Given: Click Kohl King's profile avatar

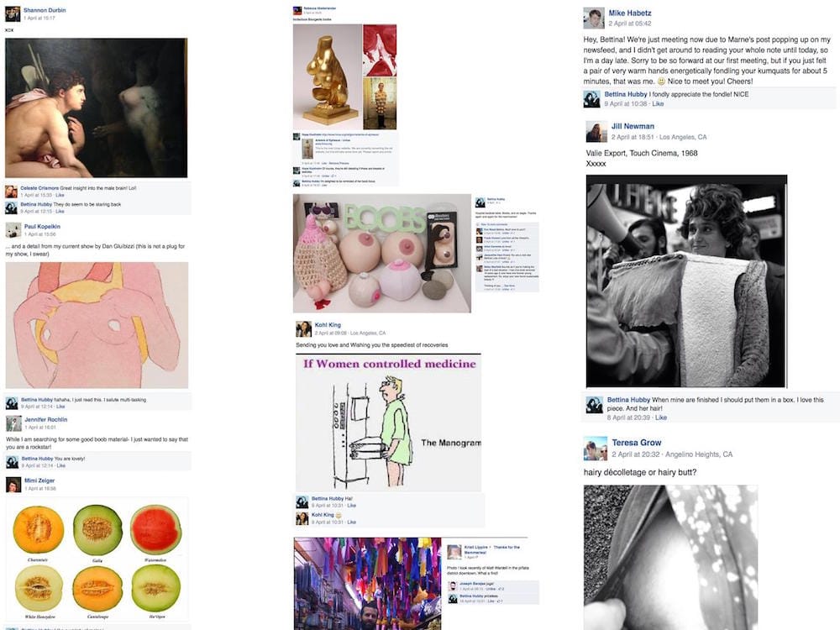Looking at the screenshot, I should (304, 329).
